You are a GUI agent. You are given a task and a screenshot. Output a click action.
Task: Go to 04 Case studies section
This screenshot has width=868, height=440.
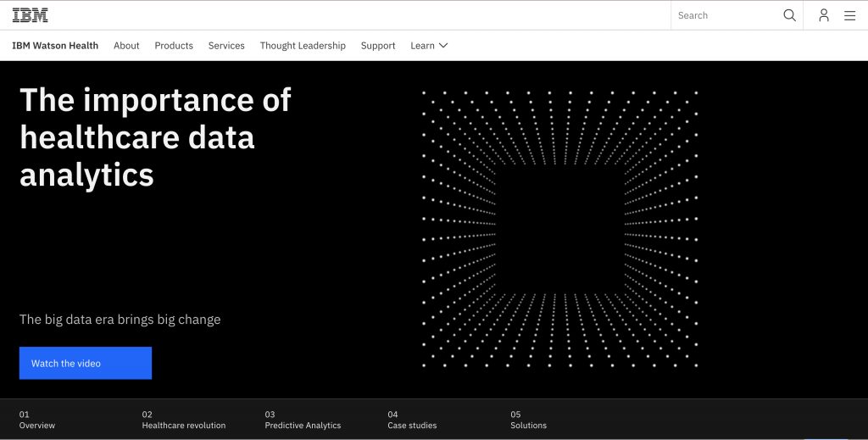click(411, 420)
